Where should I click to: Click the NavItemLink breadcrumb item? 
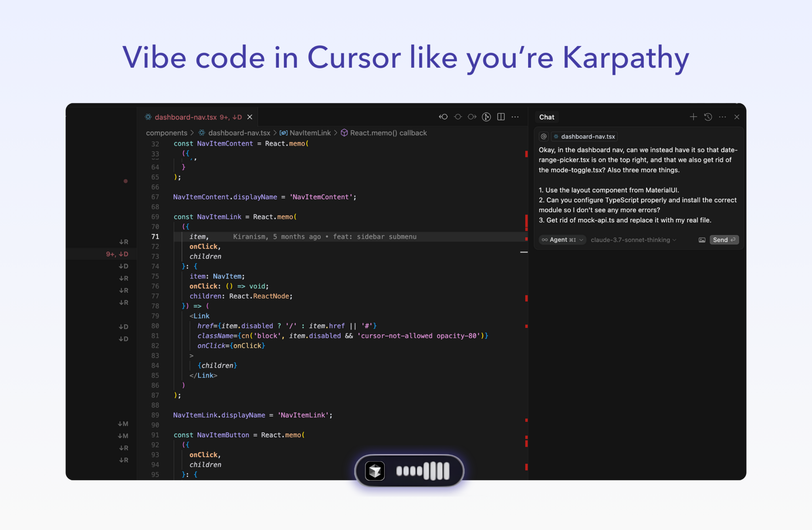pyautogui.click(x=310, y=133)
